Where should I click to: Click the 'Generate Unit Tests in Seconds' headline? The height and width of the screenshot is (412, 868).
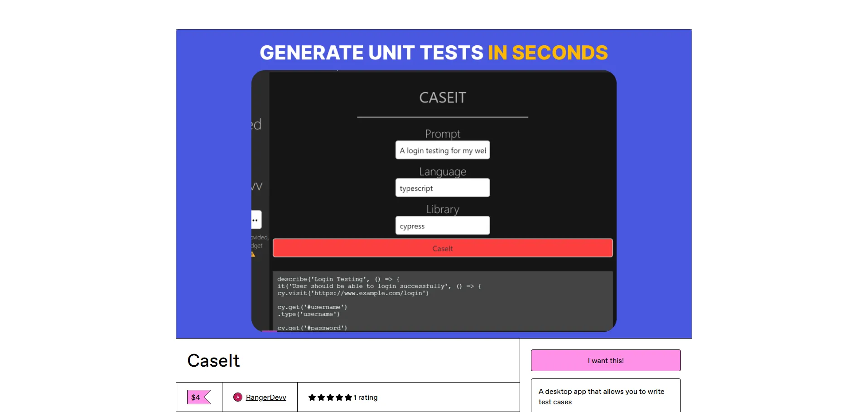point(434,53)
